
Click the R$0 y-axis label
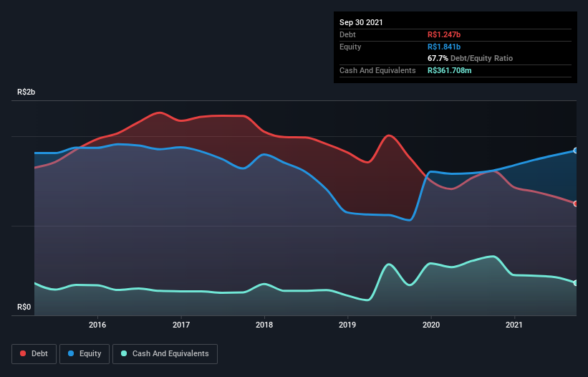tap(24, 307)
